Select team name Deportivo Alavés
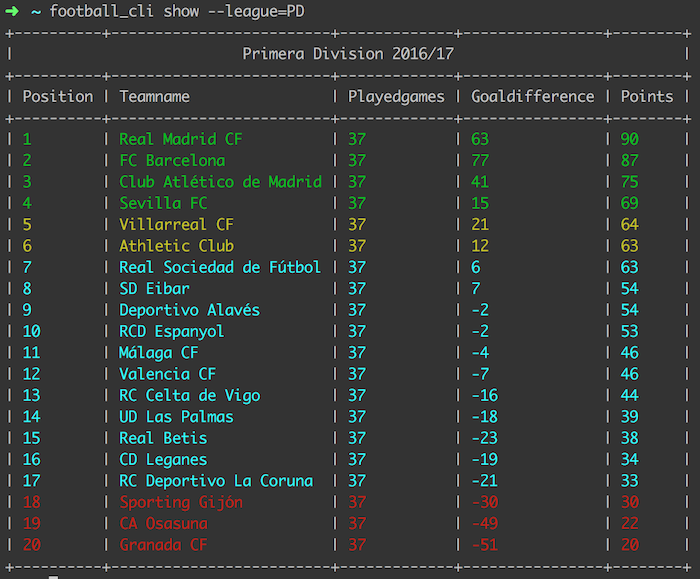The image size is (700, 579). (190, 310)
